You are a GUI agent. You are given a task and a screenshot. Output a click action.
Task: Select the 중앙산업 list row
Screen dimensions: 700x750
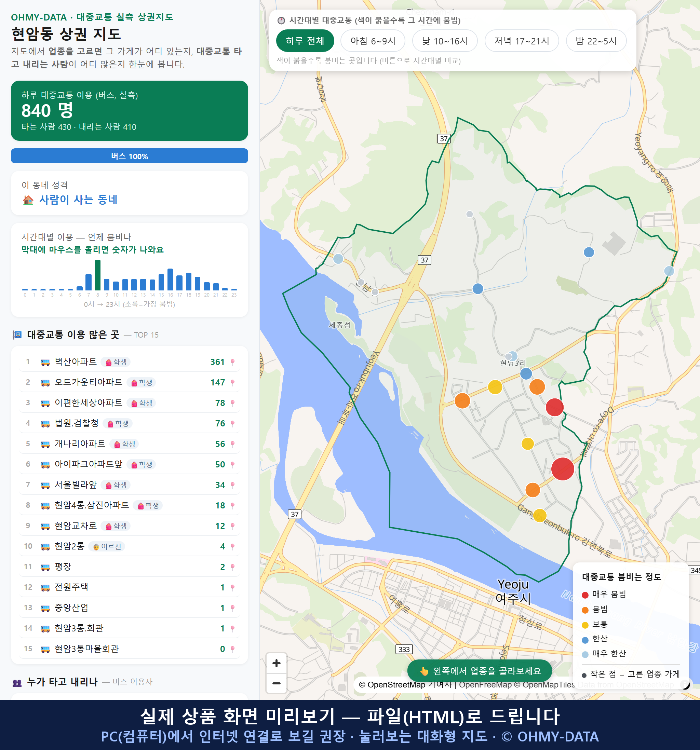pos(130,608)
